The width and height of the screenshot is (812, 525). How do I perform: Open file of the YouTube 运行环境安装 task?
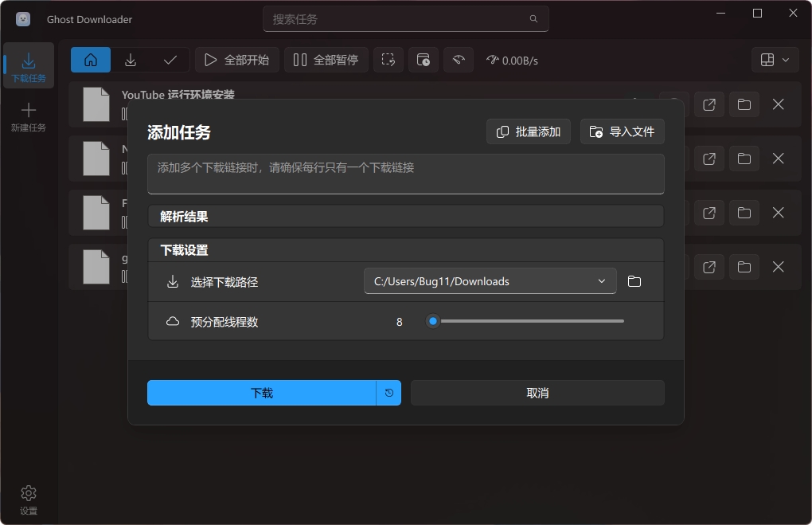709,104
